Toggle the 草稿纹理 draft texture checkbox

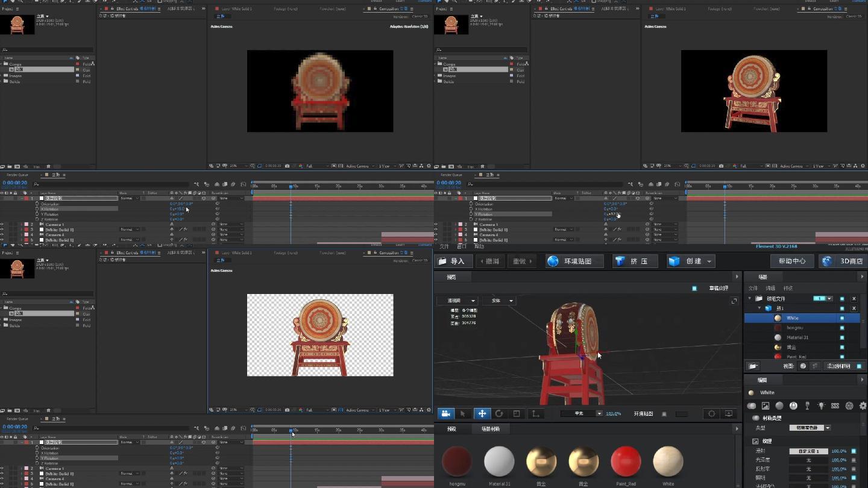tap(694, 289)
